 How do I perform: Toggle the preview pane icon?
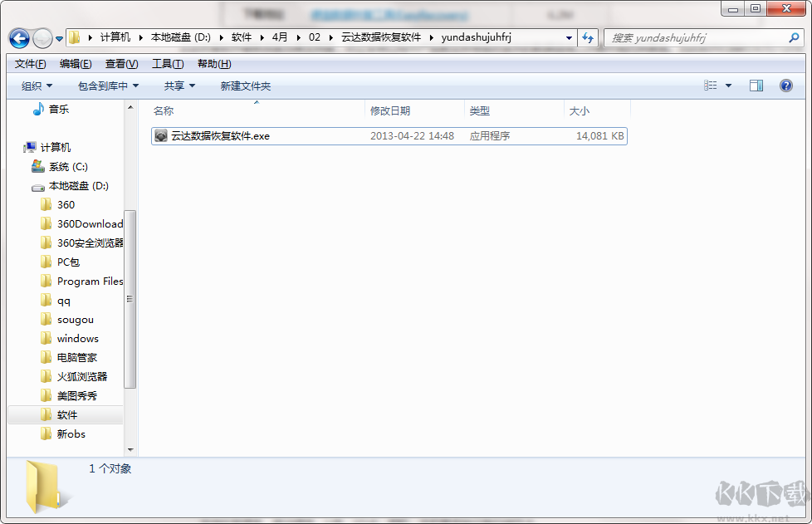click(756, 85)
